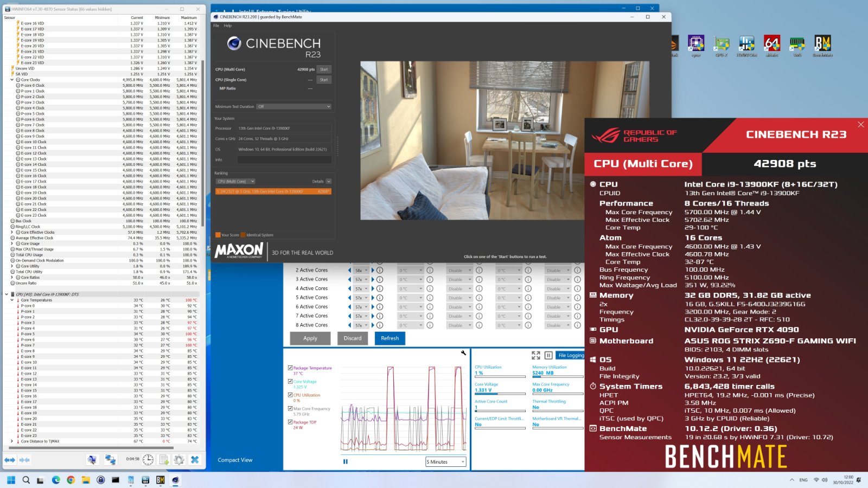Open File Explorer from the taskbar
868x488 pixels.
86,480
